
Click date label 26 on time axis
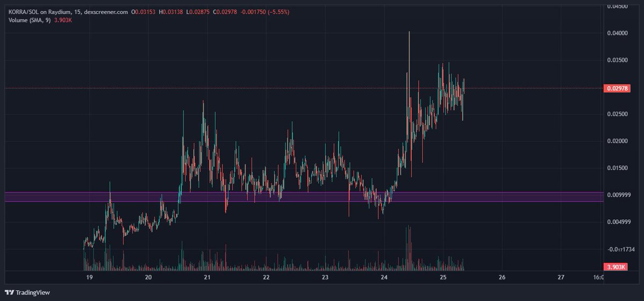pyautogui.click(x=502, y=277)
